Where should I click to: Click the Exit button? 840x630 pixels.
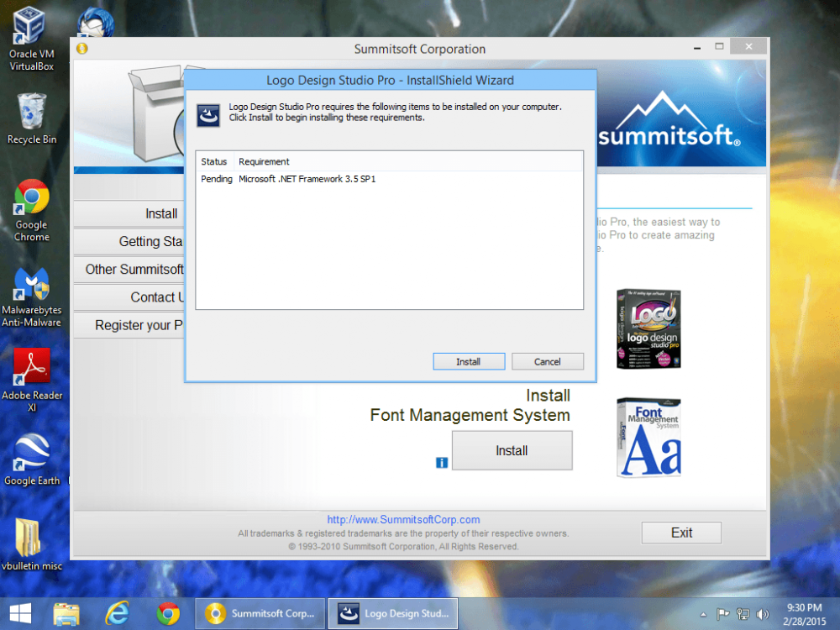pos(681,533)
